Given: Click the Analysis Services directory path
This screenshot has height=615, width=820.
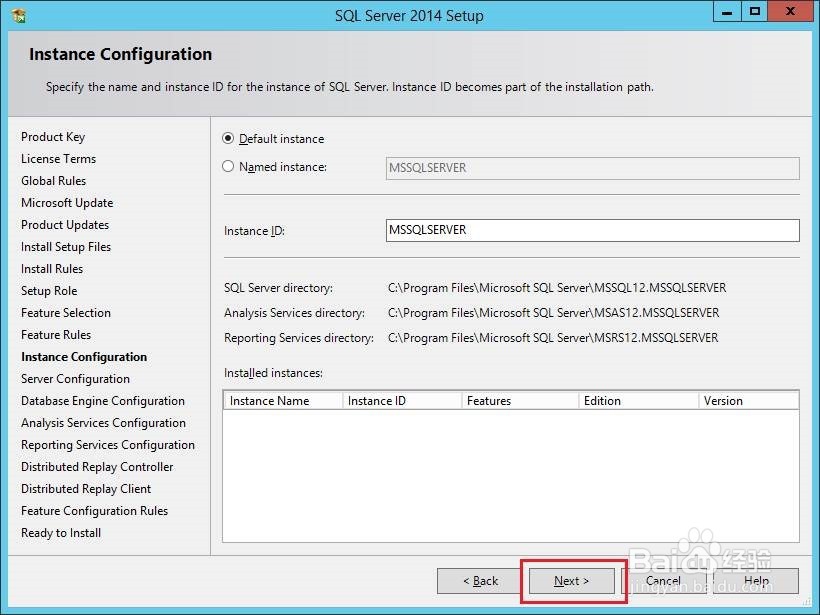Looking at the screenshot, I should [x=553, y=313].
